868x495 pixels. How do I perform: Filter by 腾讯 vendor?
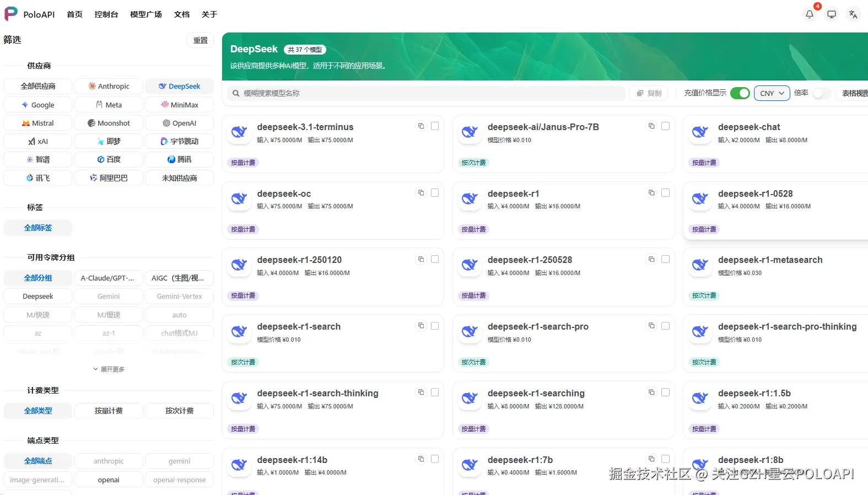coord(179,159)
